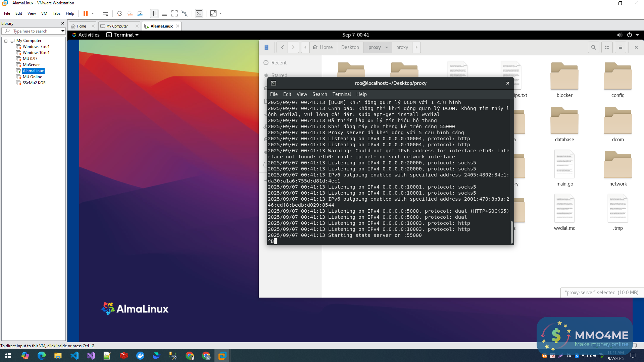Open the file manager hamburger menu

(x=620, y=47)
